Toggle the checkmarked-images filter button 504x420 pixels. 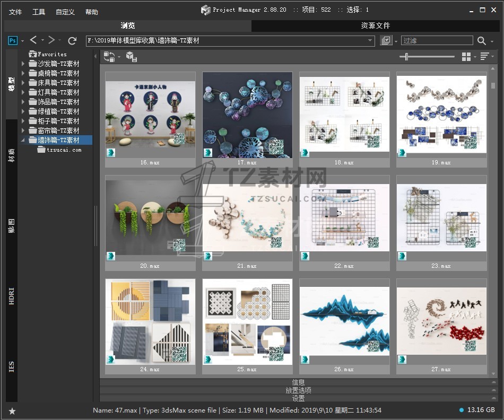tap(386, 41)
